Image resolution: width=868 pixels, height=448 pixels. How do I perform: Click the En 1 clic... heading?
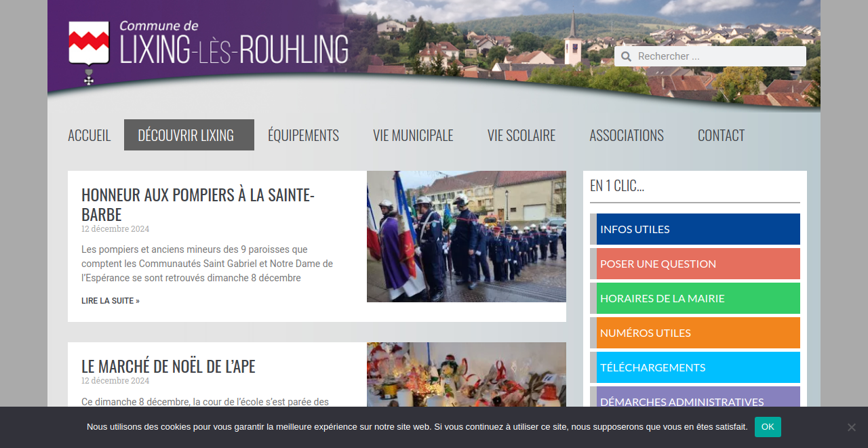click(617, 186)
